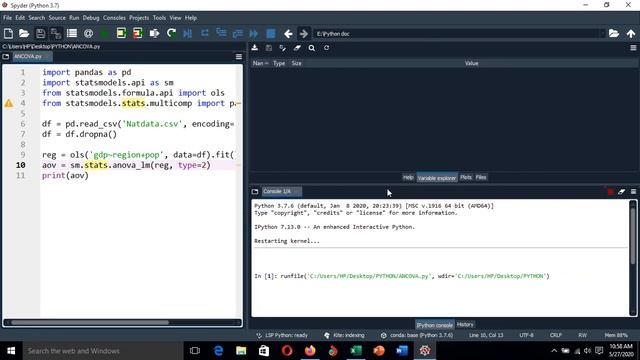Switch to the Files pane tab

point(481,177)
